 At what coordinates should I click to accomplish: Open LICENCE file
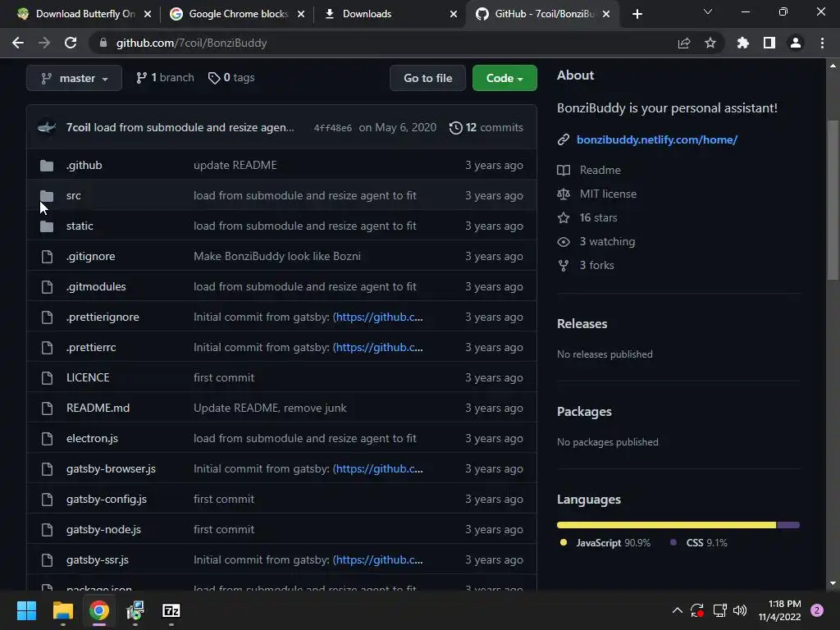coord(88,377)
